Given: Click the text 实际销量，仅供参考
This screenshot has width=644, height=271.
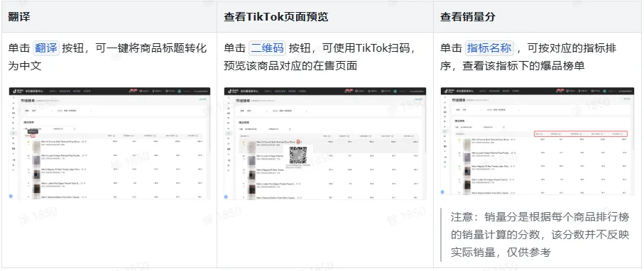Looking at the screenshot, I should pos(501,252).
